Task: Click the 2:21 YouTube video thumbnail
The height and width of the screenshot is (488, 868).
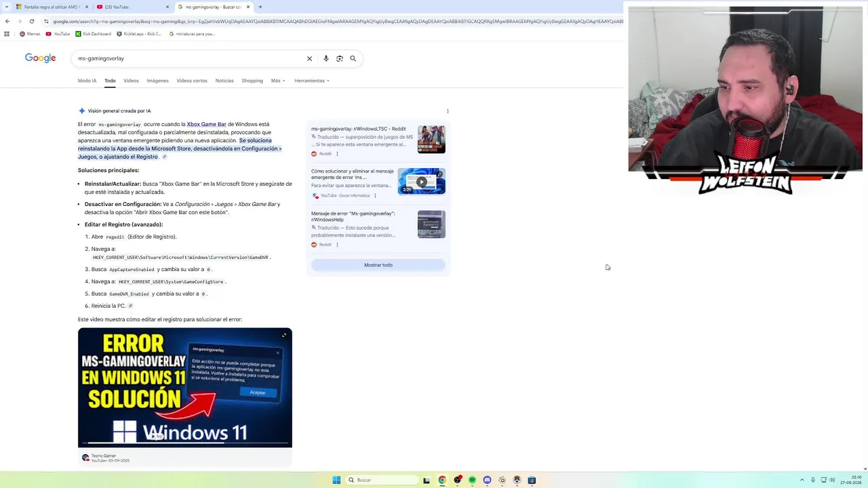Action: pos(421,182)
